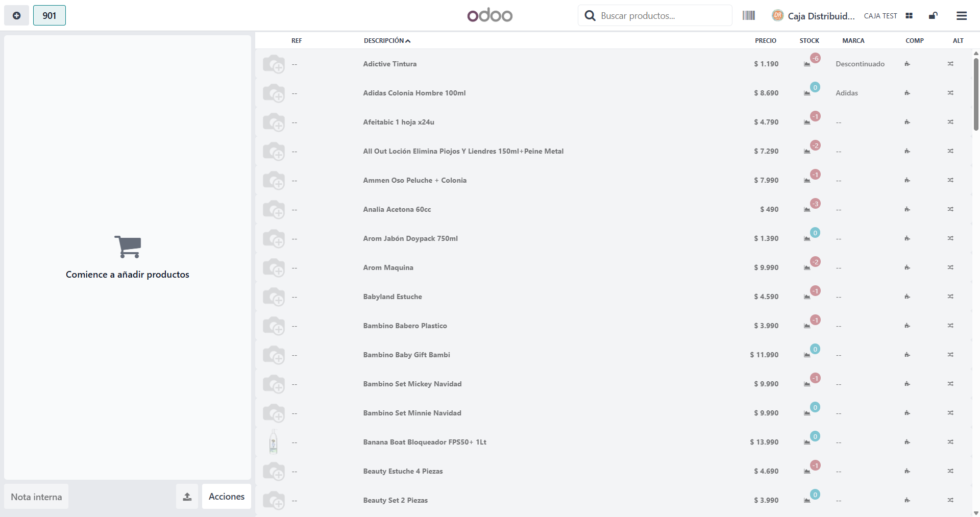The height and width of the screenshot is (517, 980).
Task: View stock chart for Analia Acetona 60cc
Action: coord(807,210)
